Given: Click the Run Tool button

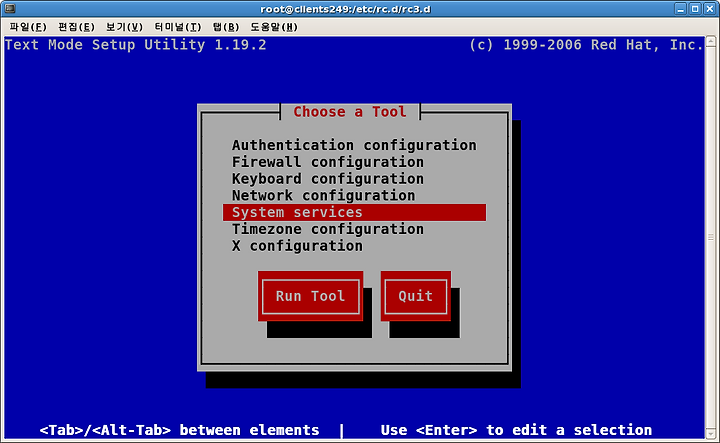Looking at the screenshot, I should (310, 296).
